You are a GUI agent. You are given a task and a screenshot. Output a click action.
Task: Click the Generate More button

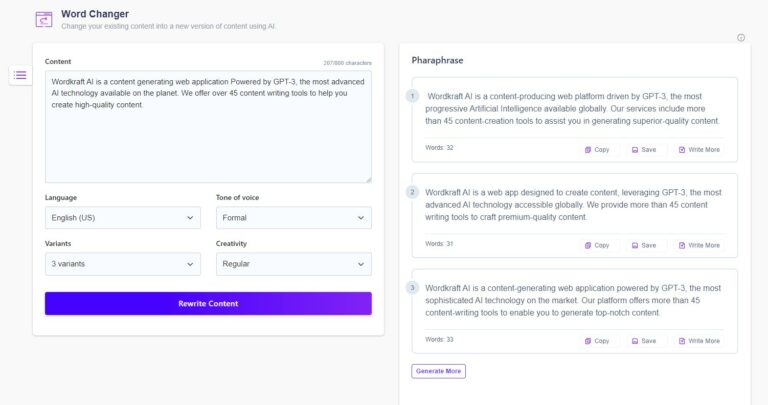tap(438, 371)
